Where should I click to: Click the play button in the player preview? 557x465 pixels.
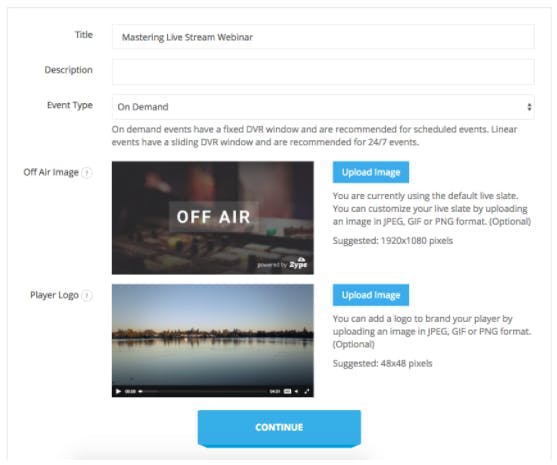(x=118, y=391)
